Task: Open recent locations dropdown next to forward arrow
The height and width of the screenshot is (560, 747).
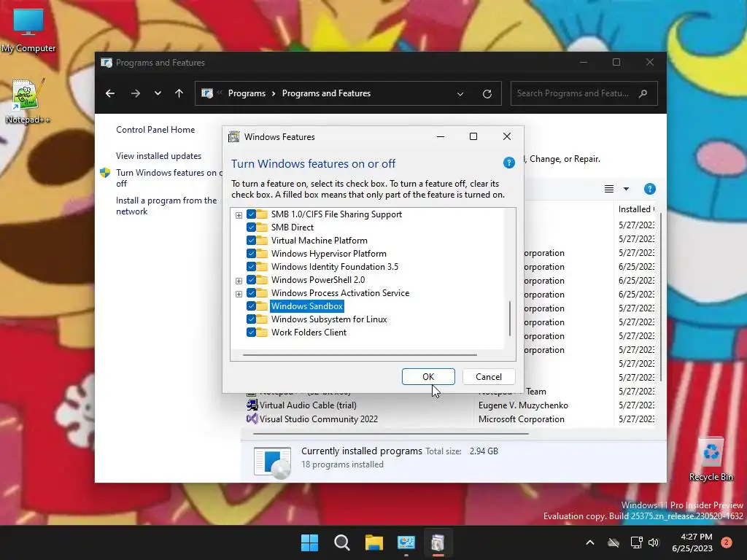Action: click(x=158, y=93)
